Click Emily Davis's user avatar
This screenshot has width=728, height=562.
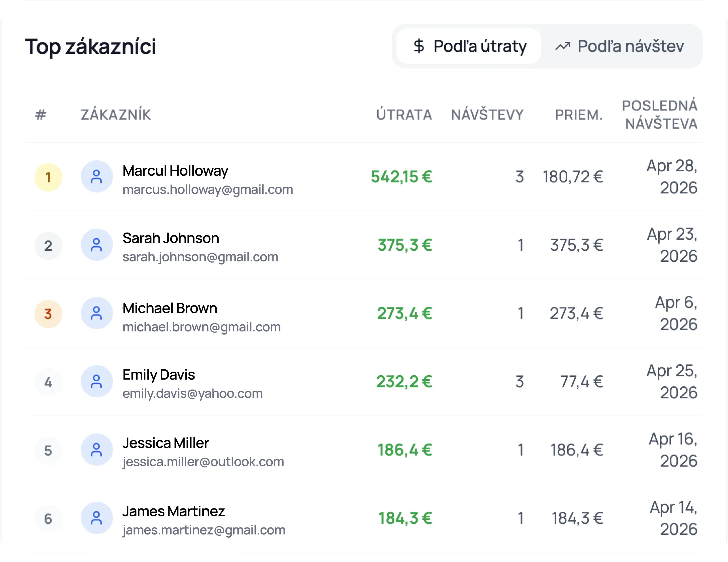click(97, 382)
